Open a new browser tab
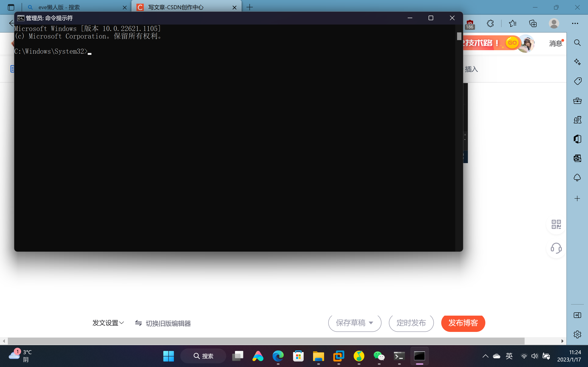Screen dimensions: 588x367 249,7
